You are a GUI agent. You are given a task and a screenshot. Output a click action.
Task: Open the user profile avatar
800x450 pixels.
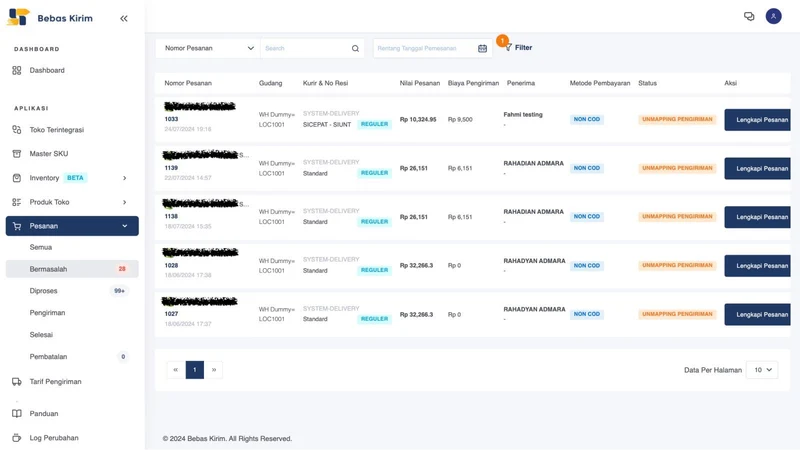coord(773,16)
